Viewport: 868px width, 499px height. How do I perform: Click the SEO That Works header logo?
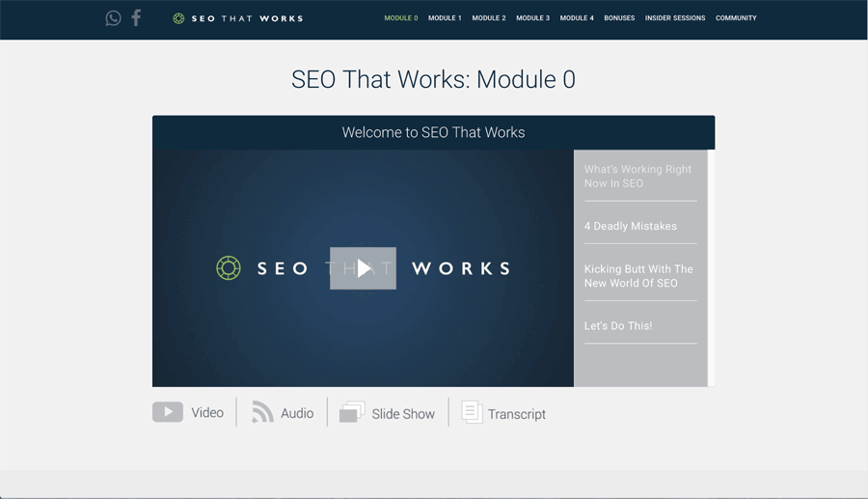tap(238, 18)
